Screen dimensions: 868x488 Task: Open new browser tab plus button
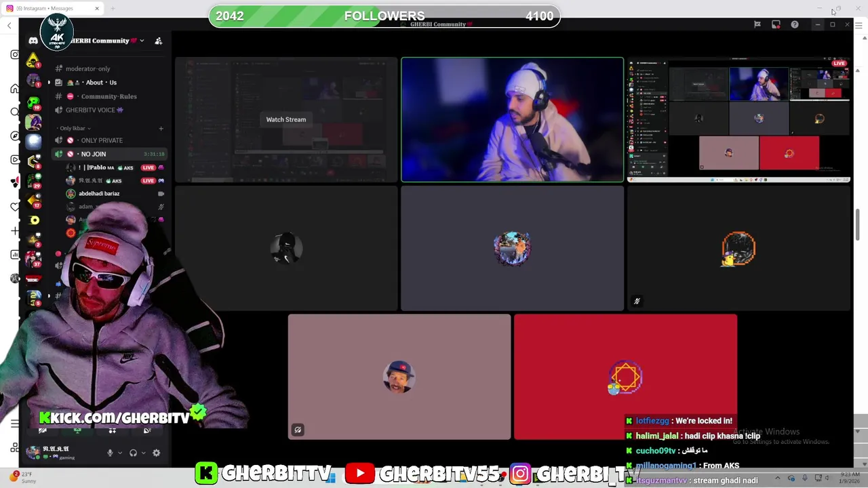point(113,8)
